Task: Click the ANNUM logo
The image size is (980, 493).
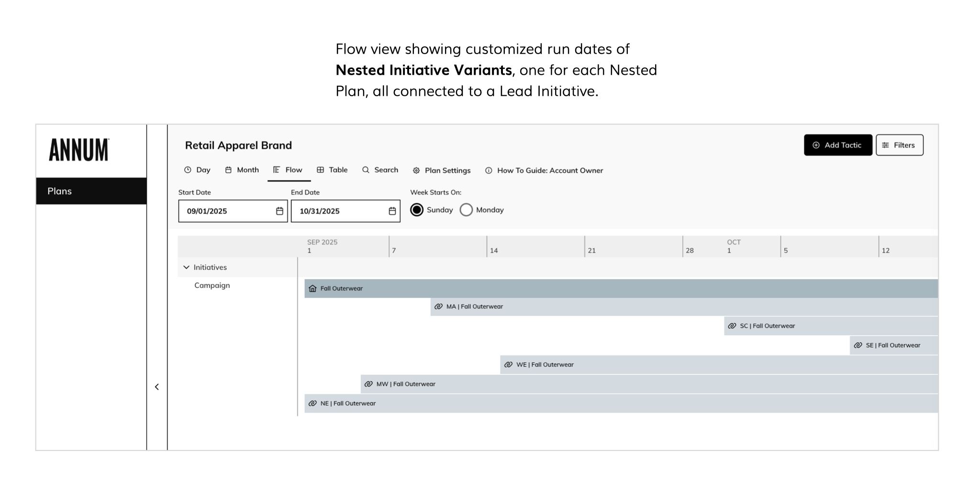Action: pos(79,150)
